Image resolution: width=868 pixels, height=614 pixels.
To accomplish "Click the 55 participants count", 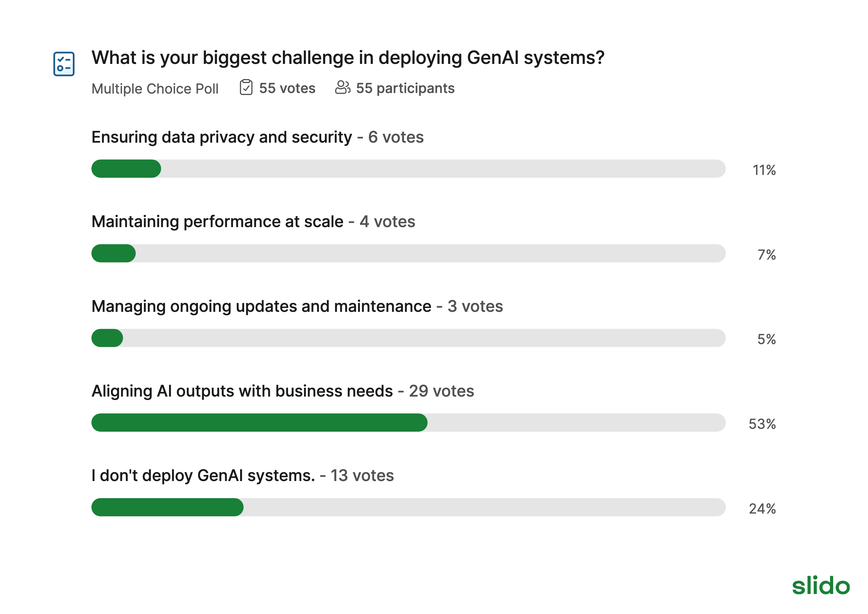I will click(405, 88).
